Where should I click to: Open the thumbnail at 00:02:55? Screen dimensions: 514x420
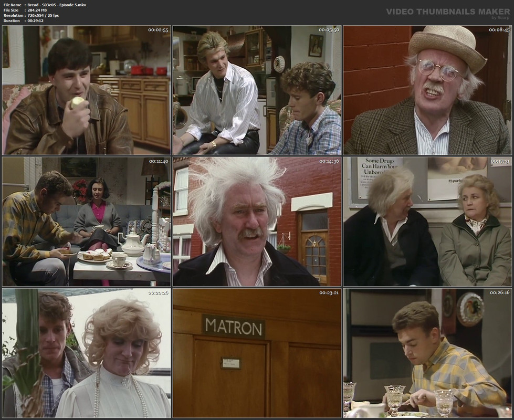click(x=87, y=90)
